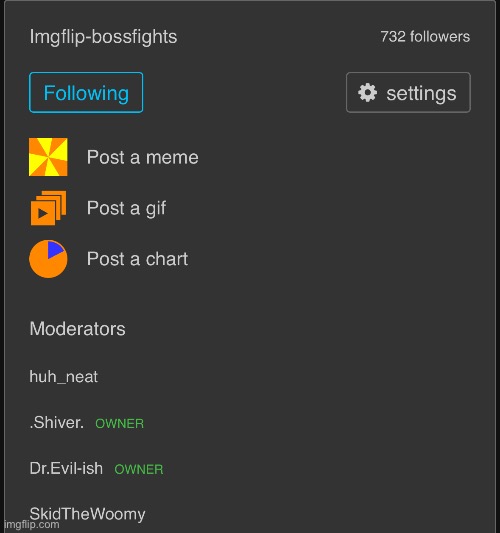Click the OWNER badge beside .Shiver.
The height and width of the screenshot is (533, 500).
(x=120, y=424)
